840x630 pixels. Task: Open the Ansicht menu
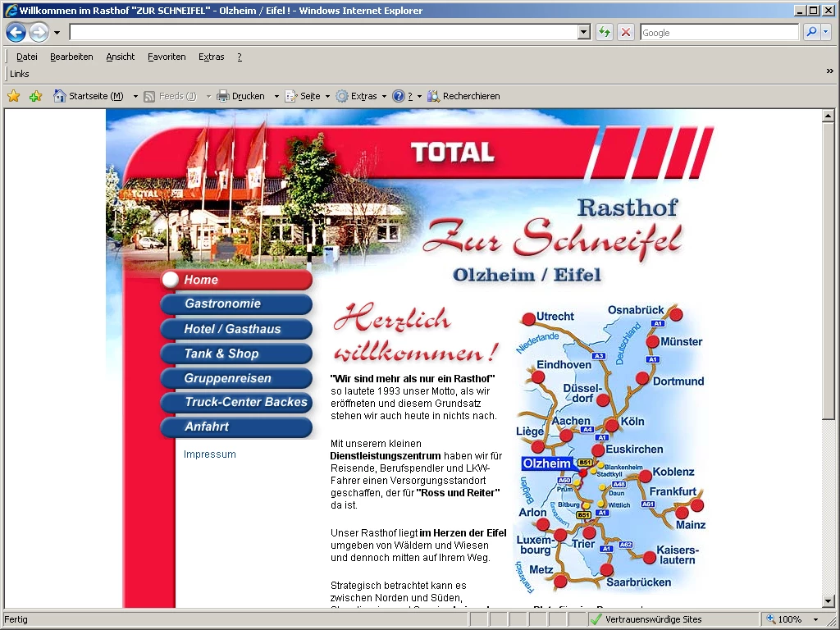120,57
